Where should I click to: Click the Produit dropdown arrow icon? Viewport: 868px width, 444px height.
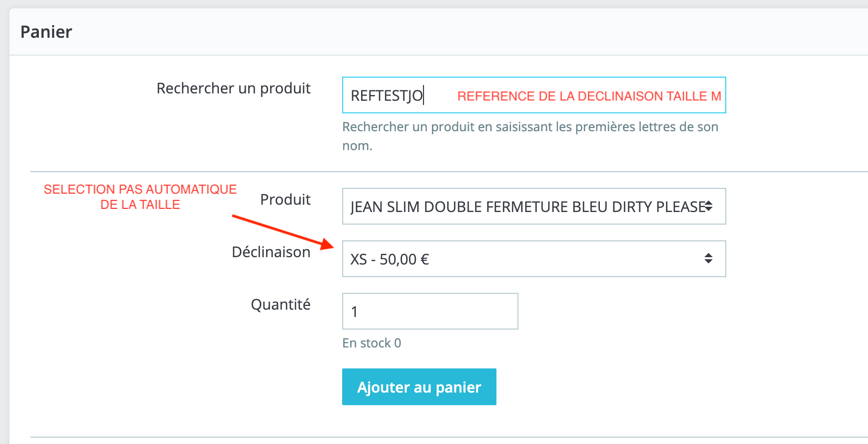pos(708,206)
